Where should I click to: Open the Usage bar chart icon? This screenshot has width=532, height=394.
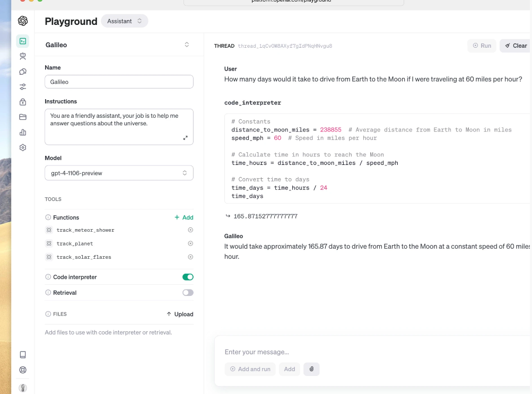(x=23, y=133)
